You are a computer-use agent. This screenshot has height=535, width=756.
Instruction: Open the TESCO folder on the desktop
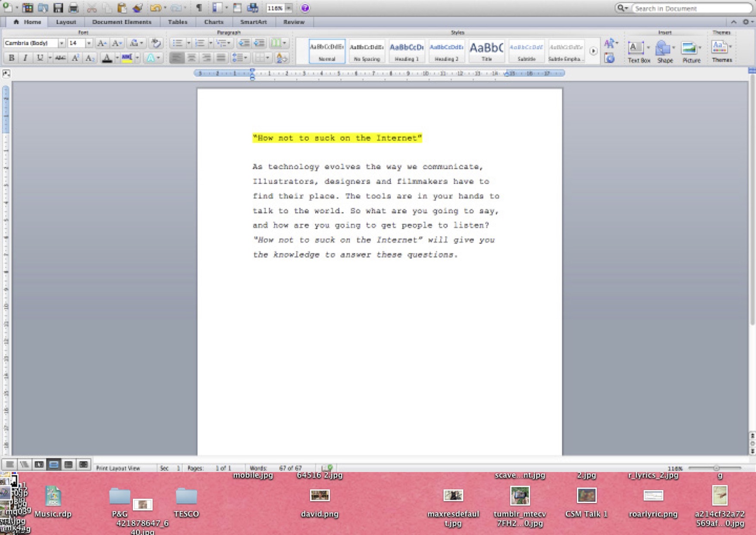[186, 502]
